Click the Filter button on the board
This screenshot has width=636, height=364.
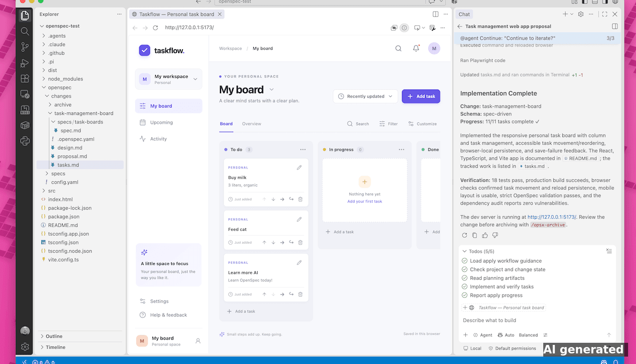(388, 124)
